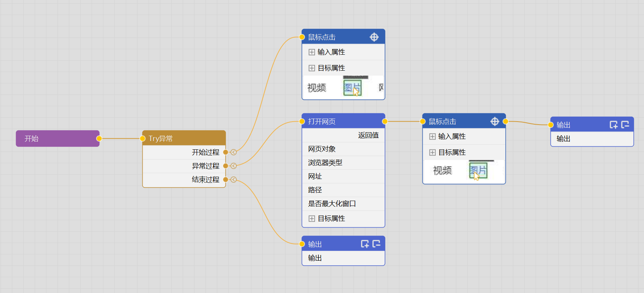Viewport: 644px width, 293px height.
Task: Click add-pin icon on 输出 node linked to 结束过程
Action: [x=365, y=244]
